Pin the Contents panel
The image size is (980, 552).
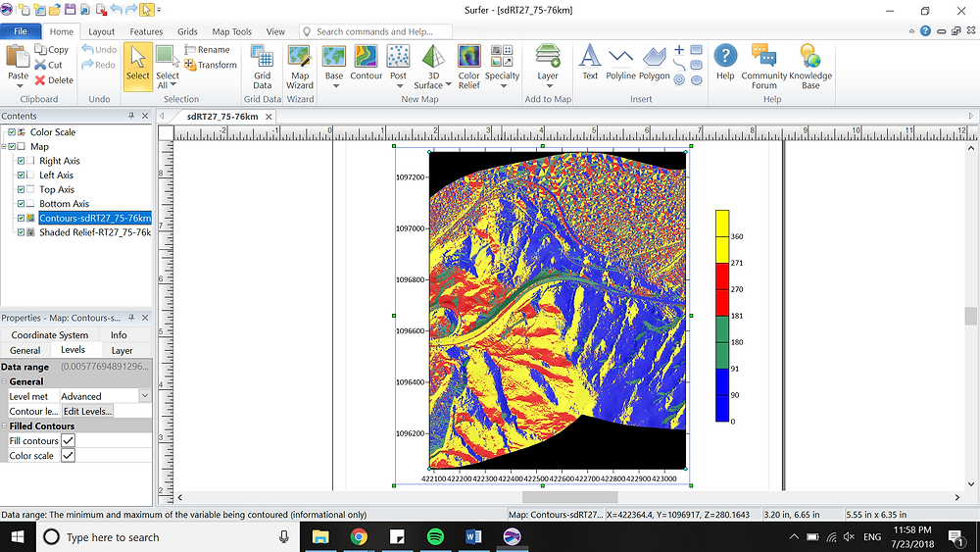pyautogui.click(x=131, y=116)
